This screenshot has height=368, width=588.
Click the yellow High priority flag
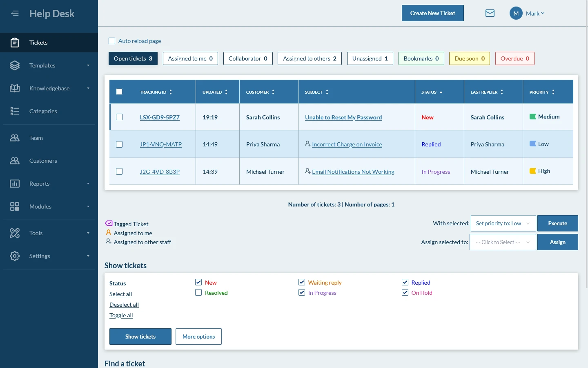pyautogui.click(x=532, y=171)
